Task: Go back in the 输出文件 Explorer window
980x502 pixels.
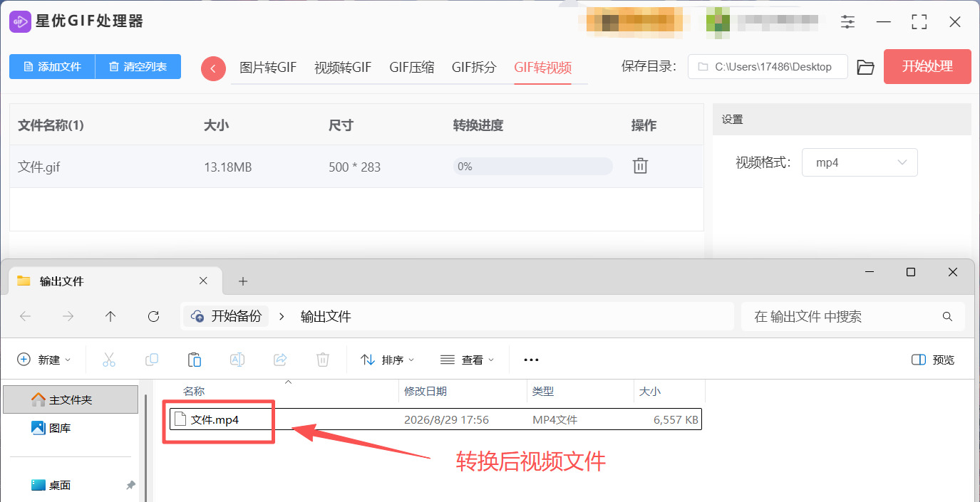Action: [26, 316]
